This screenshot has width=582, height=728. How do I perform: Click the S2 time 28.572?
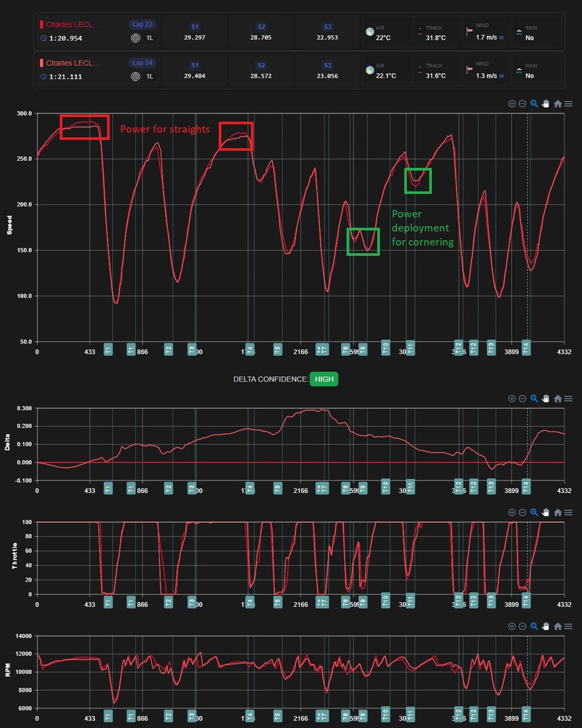pos(261,75)
